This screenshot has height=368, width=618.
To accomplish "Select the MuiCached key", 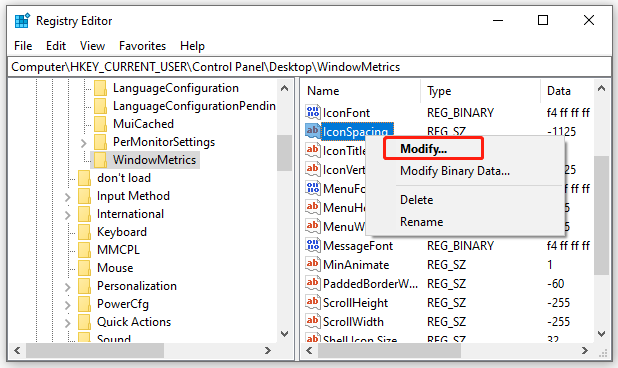I will tap(143, 124).
